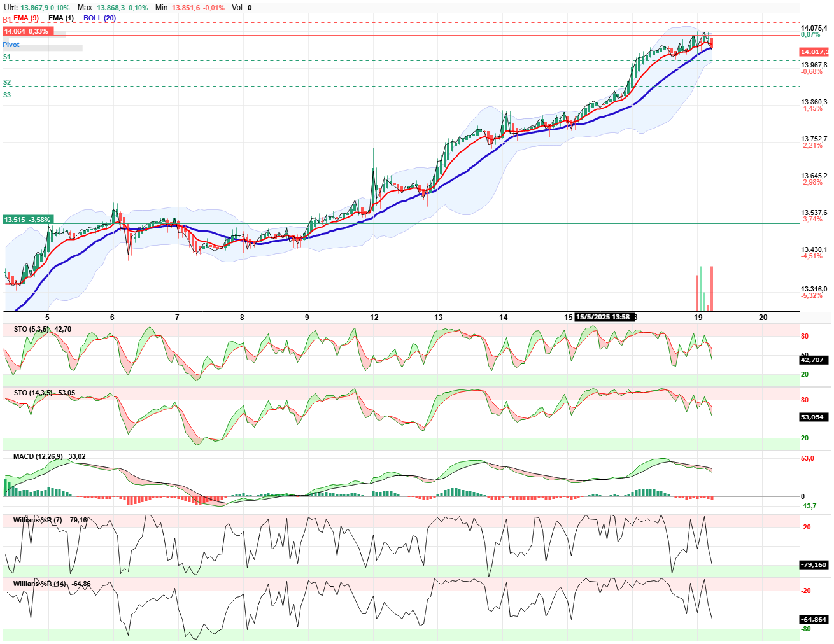
Task: Click the tall red volume bar near 19
Action: tap(711, 288)
